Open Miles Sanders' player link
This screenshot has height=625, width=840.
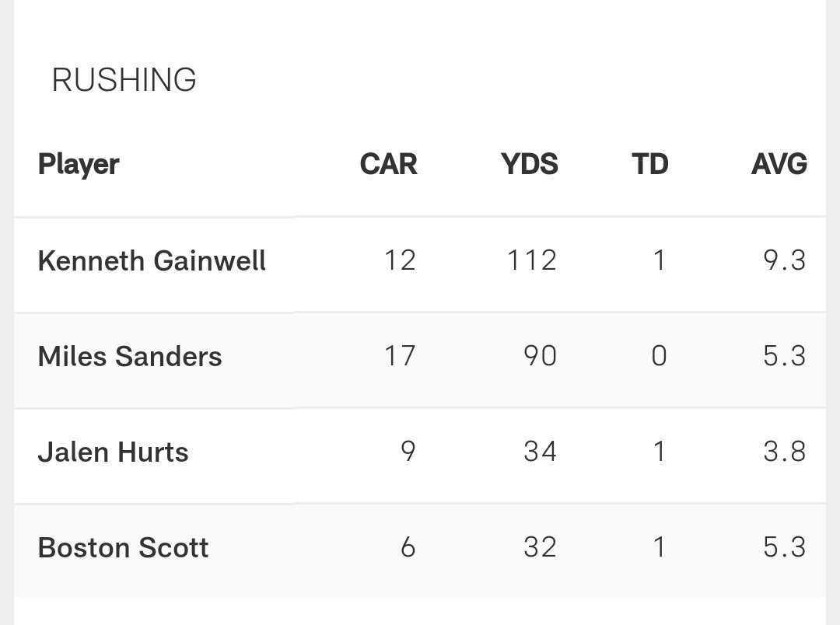pyautogui.click(x=130, y=357)
